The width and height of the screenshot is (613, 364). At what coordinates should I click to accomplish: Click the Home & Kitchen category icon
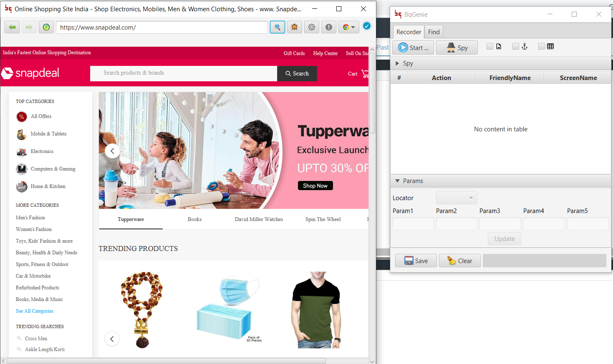22,187
